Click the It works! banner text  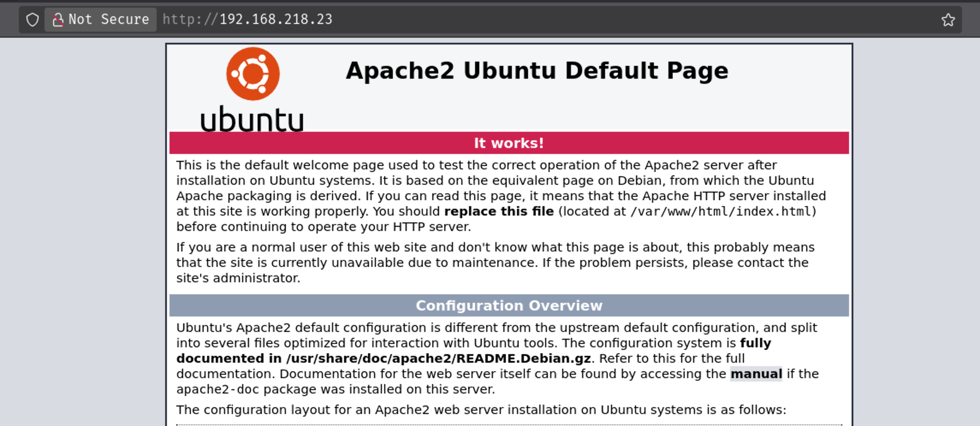point(509,143)
